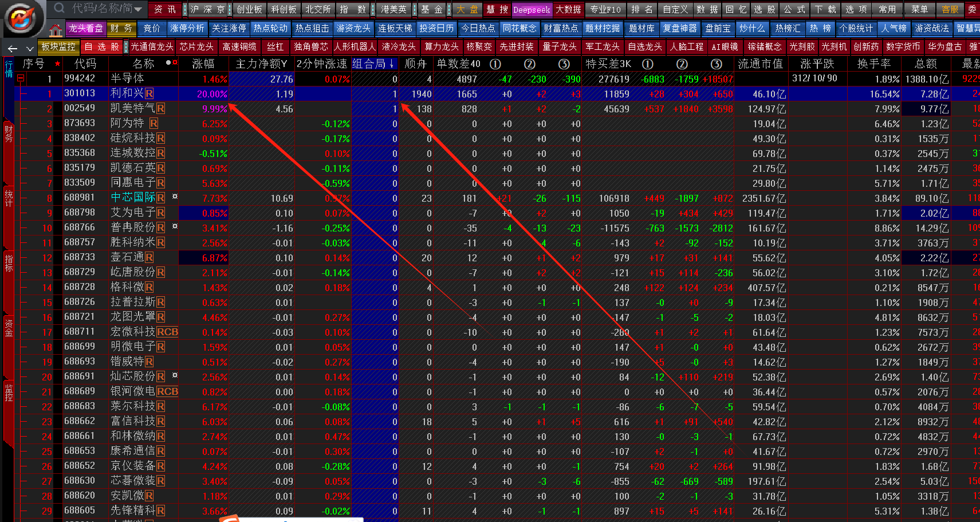Image resolution: width=980 pixels, height=522 pixels.
Task: Click the RCB badge next to 宏微科技
Action: (x=167, y=332)
